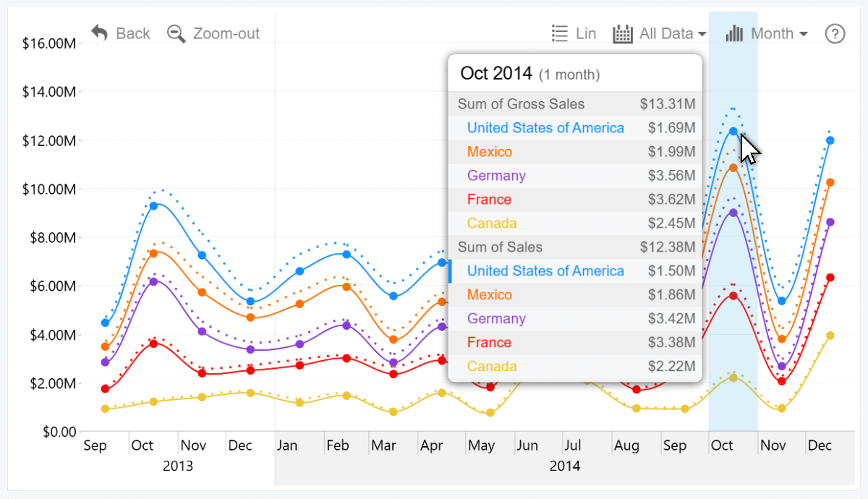This screenshot has width=868, height=499.
Task: Select the 2013 year label on axis
Action: coord(177,466)
